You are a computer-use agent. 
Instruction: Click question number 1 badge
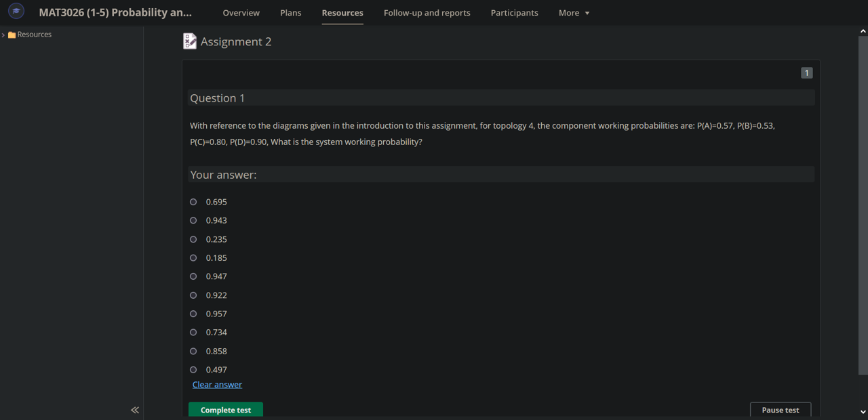[x=806, y=72]
